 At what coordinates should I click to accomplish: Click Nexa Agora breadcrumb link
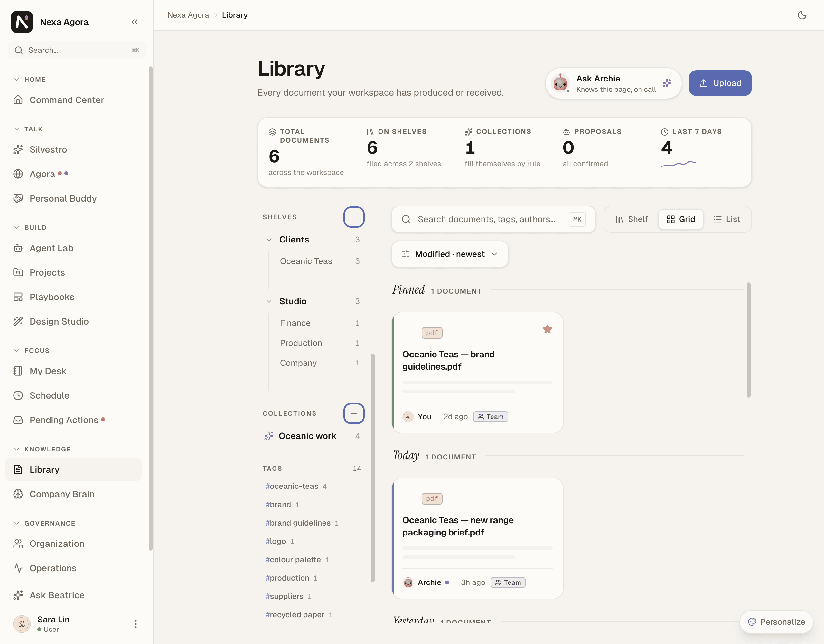(x=188, y=15)
